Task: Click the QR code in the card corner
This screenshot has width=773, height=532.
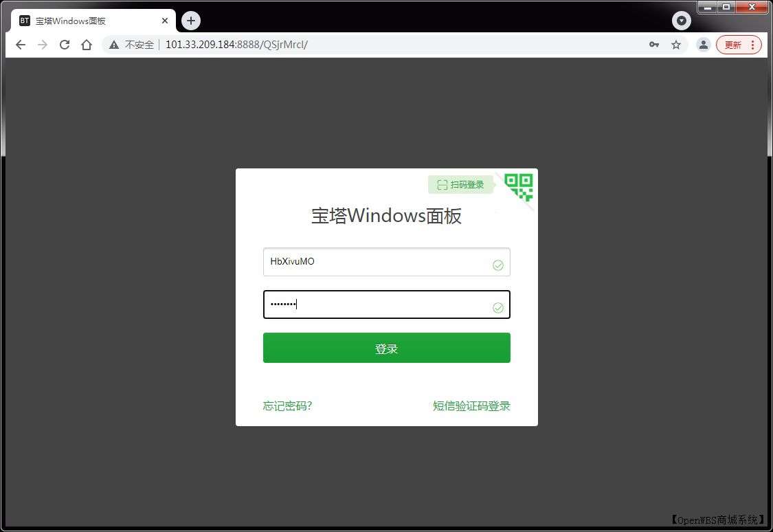Action: tap(519, 186)
